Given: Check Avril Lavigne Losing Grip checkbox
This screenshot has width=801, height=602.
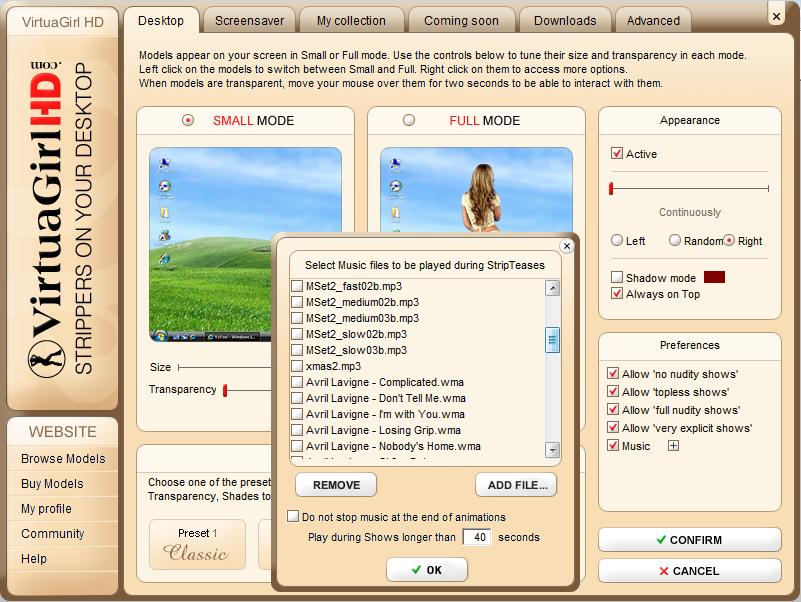Looking at the screenshot, I should (297, 430).
